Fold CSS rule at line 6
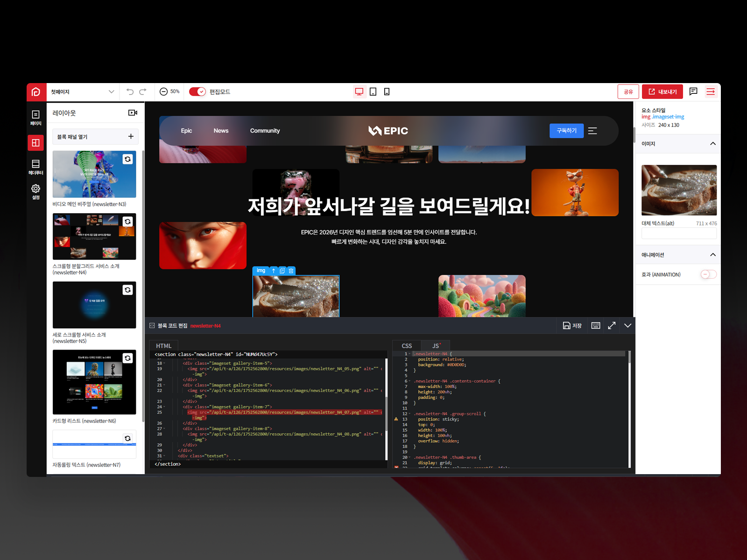This screenshot has width=747, height=560. (x=409, y=381)
